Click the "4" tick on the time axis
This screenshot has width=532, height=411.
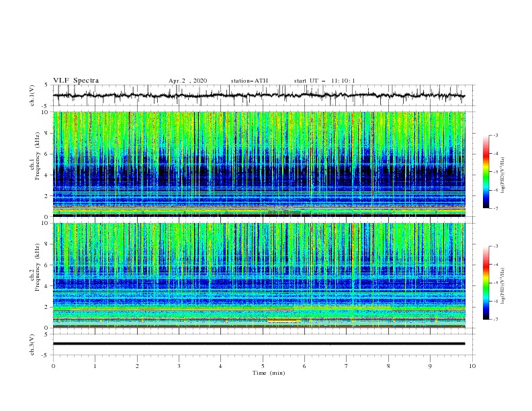(x=221, y=366)
